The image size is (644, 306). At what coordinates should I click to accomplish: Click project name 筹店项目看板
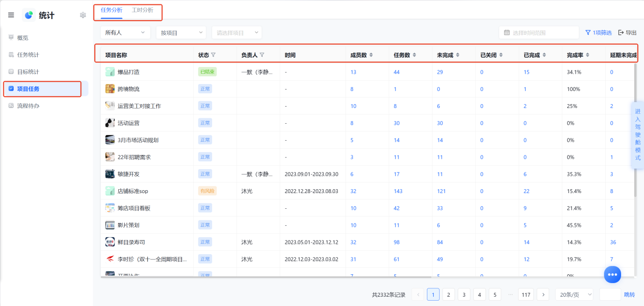[x=134, y=208]
